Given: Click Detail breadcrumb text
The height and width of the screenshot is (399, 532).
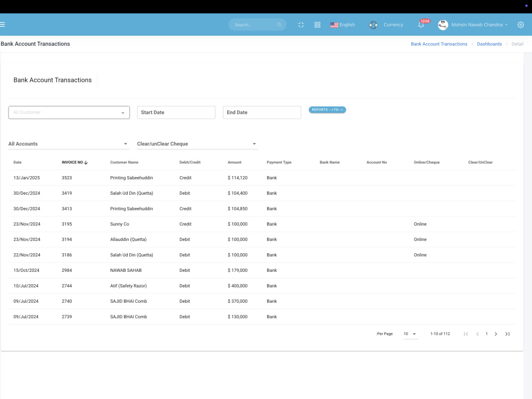Looking at the screenshot, I should [517, 44].
